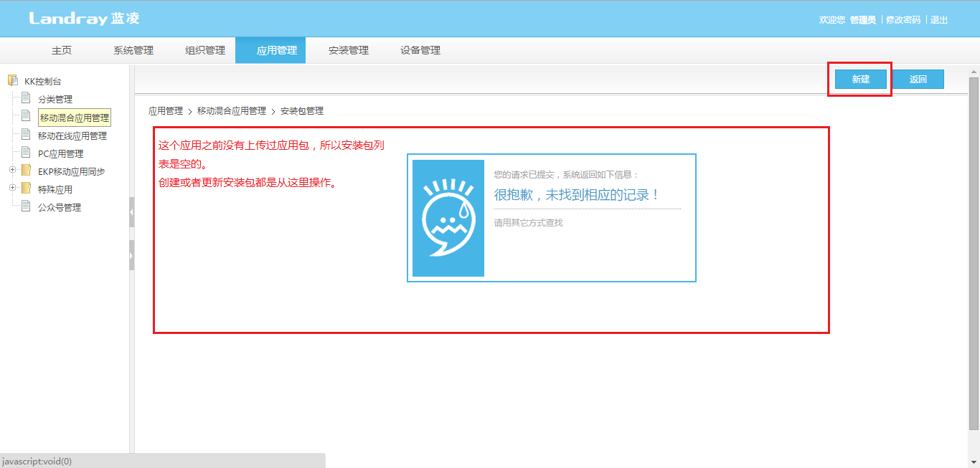Viewport: 980px width, 468px height.
Task: Click the 修改密码 link
Action: point(903,20)
